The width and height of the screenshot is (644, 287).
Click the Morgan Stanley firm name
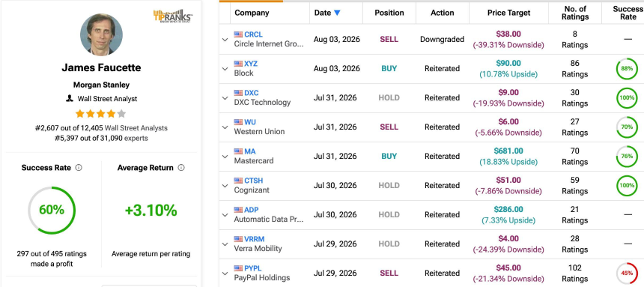101,85
